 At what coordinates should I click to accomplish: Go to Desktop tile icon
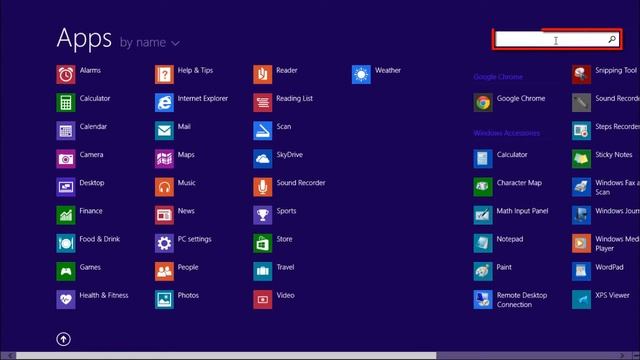(x=66, y=187)
